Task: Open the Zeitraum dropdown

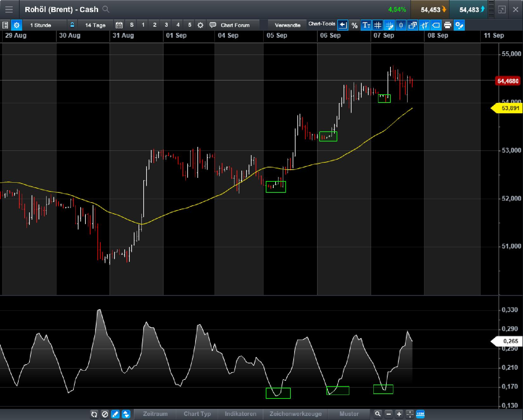Action: (155, 414)
